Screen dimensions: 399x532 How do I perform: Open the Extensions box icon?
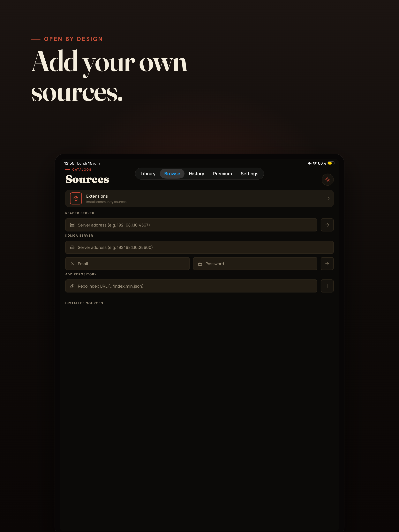(76, 198)
